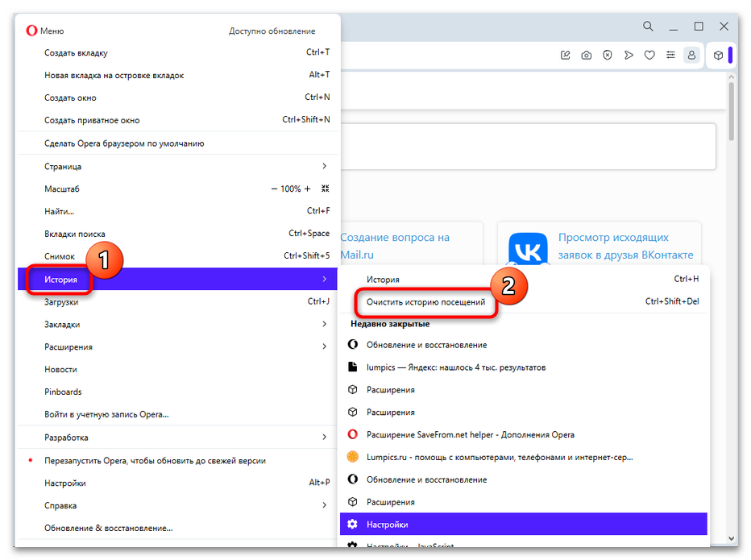Image resolution: width=751 pixels, height=560 pixels.
Task: Select Create window menu item
Action: tap(177, 97)
